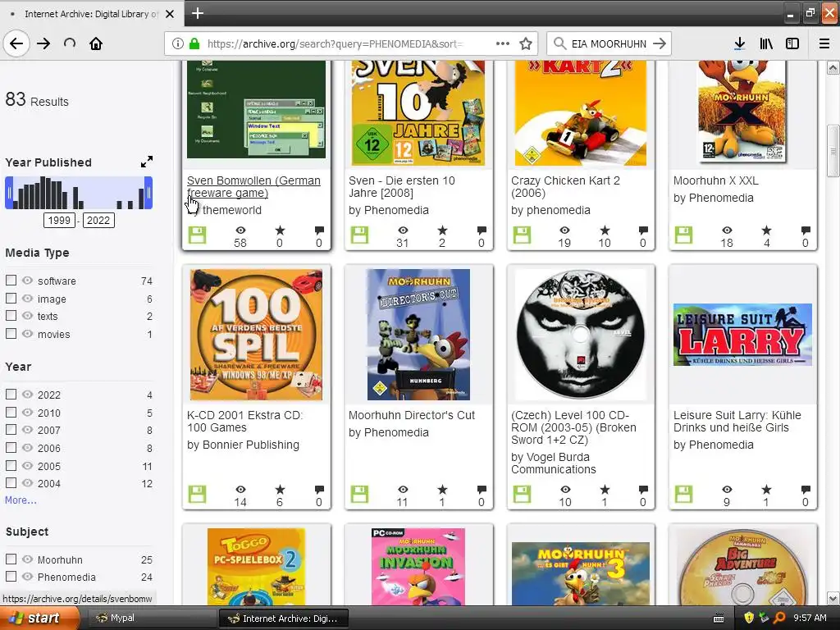Open Sven - Die ersten 10 Jahre link
840x630 pixels.
402,186
